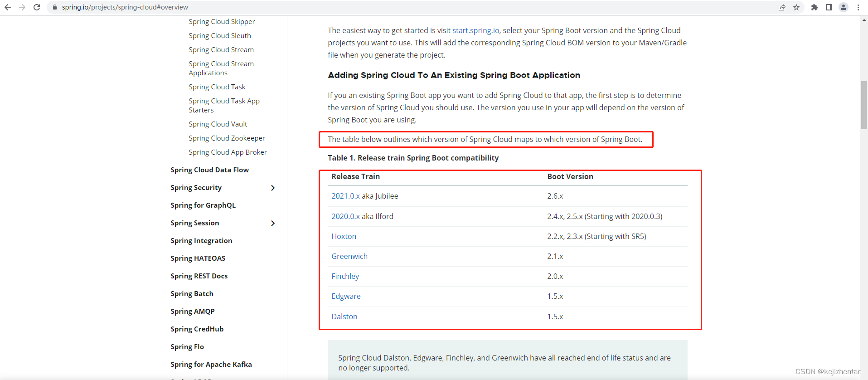The height and width of the screenshot is (380, 868).
Task: Open Spring Cloud Skipper sidebar link
Action: 222,22
